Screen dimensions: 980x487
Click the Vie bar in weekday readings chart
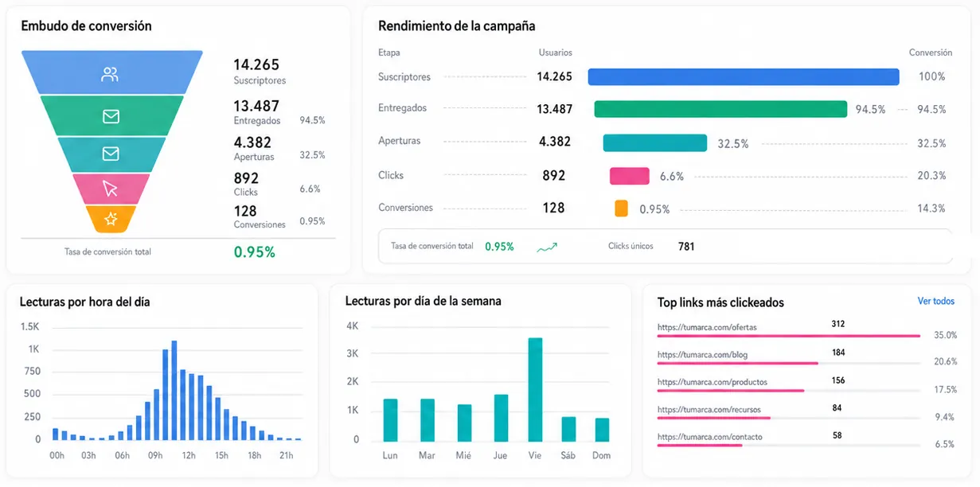click(x=535, y=390)
